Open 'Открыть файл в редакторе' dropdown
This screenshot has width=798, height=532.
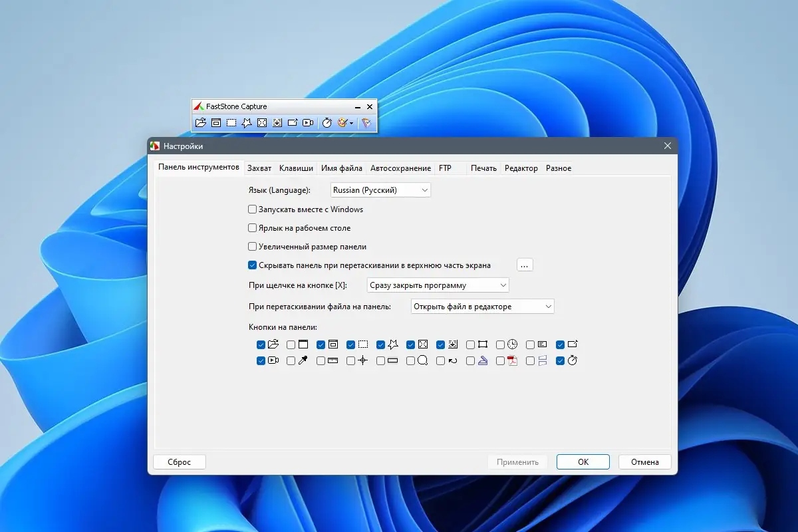click(x=482, y=307)
